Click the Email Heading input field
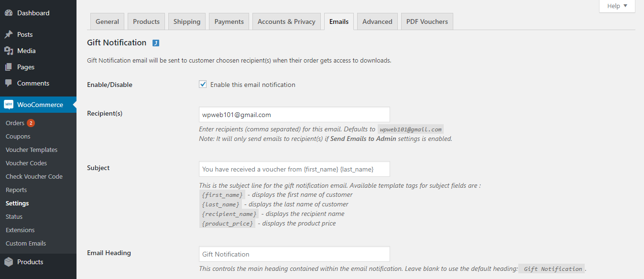The image size is (644, 279). click(x=294, y=254)
